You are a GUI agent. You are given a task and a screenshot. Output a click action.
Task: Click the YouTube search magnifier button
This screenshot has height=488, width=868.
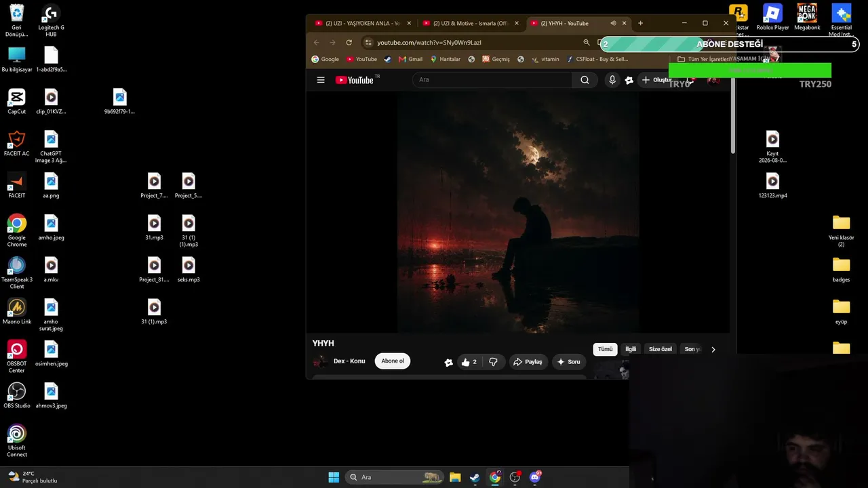585,80
